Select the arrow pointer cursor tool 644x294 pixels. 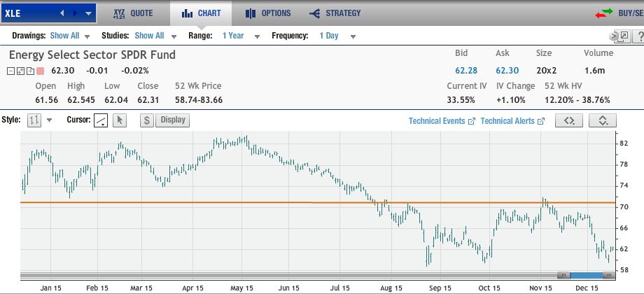(x=119, y=120)
